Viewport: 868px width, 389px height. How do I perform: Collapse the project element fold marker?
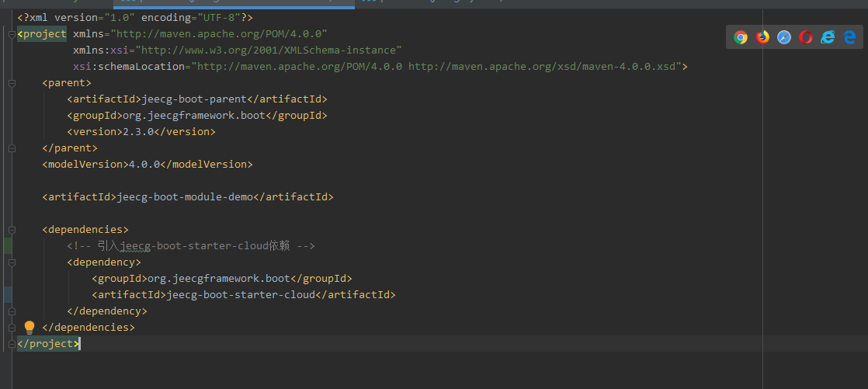(12, 34)
